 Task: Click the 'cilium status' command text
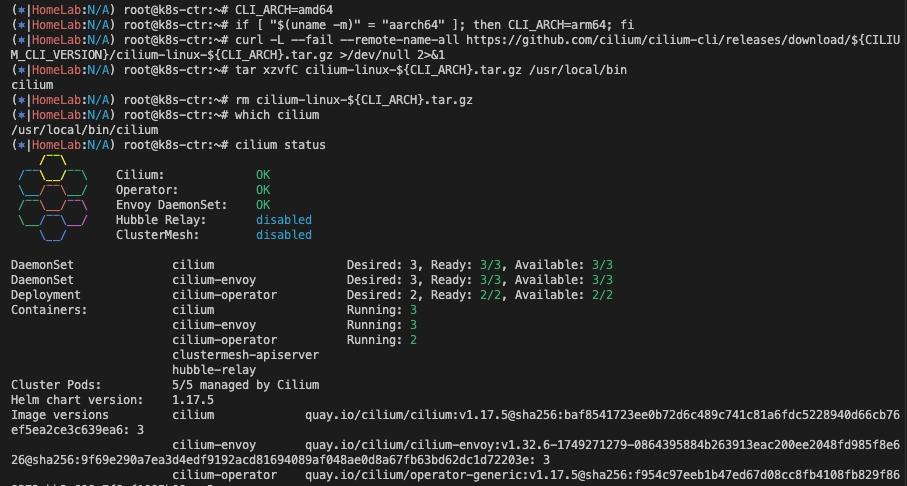pyautogui.click(x=280, y=145)
